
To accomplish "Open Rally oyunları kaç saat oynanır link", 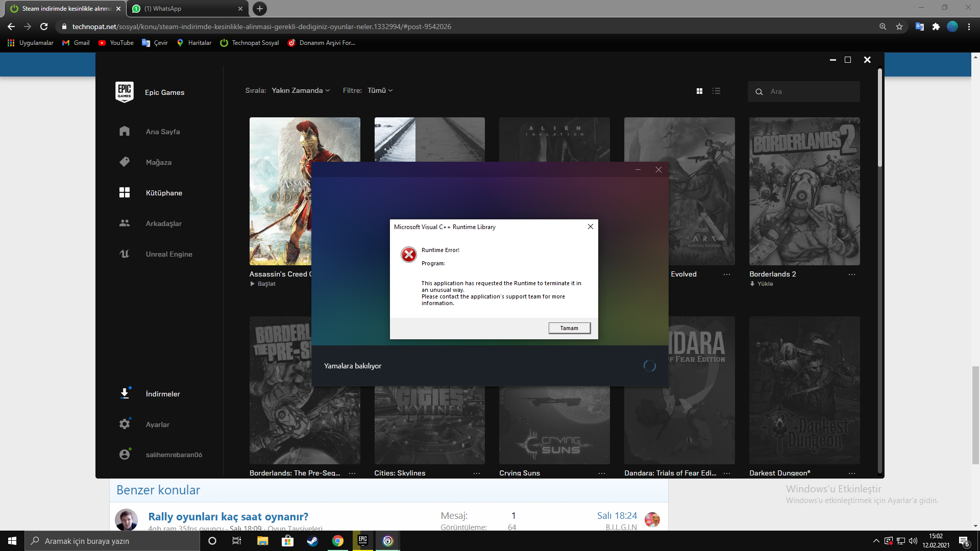I will [x=228, y=516].
